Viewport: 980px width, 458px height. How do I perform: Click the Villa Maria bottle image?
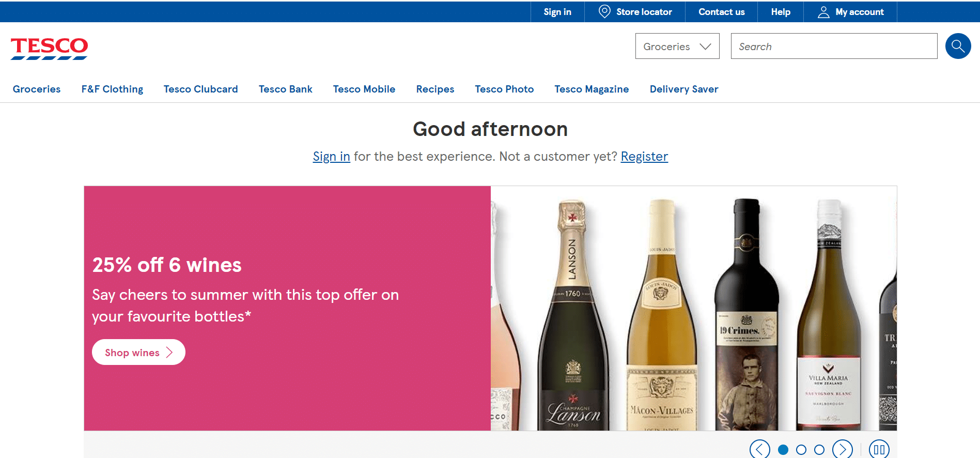tap(829, 315)
